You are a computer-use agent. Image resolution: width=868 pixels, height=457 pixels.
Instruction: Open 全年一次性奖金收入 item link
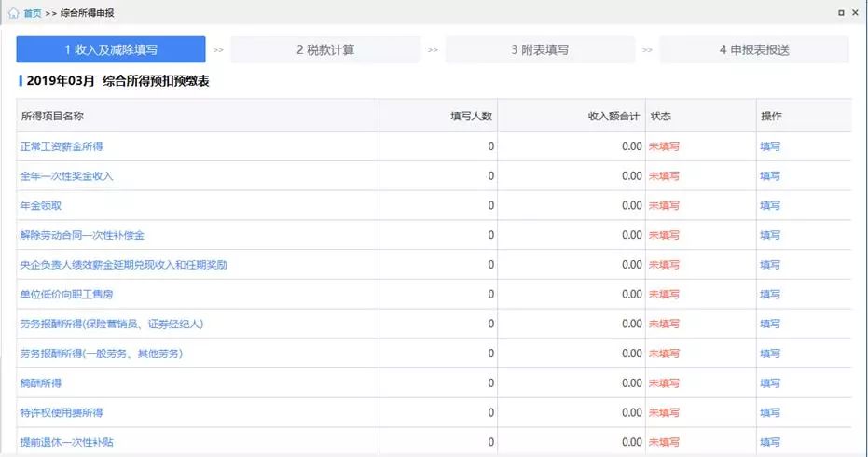(x=67, y=176)
